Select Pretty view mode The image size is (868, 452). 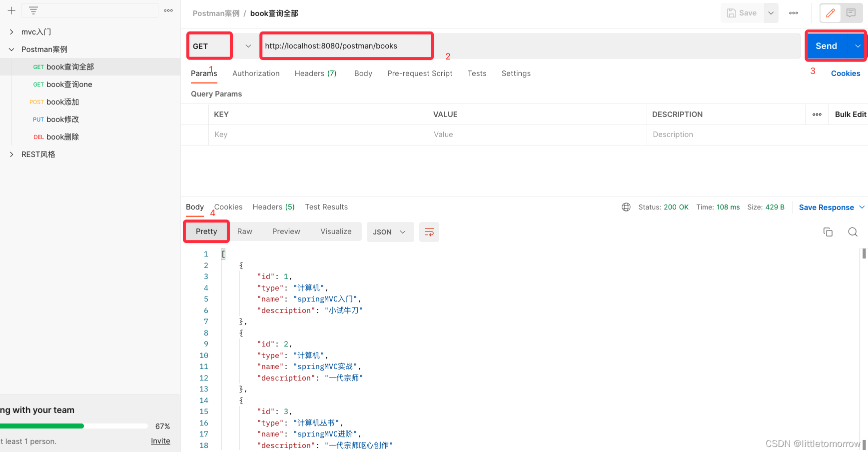(206, 231)
